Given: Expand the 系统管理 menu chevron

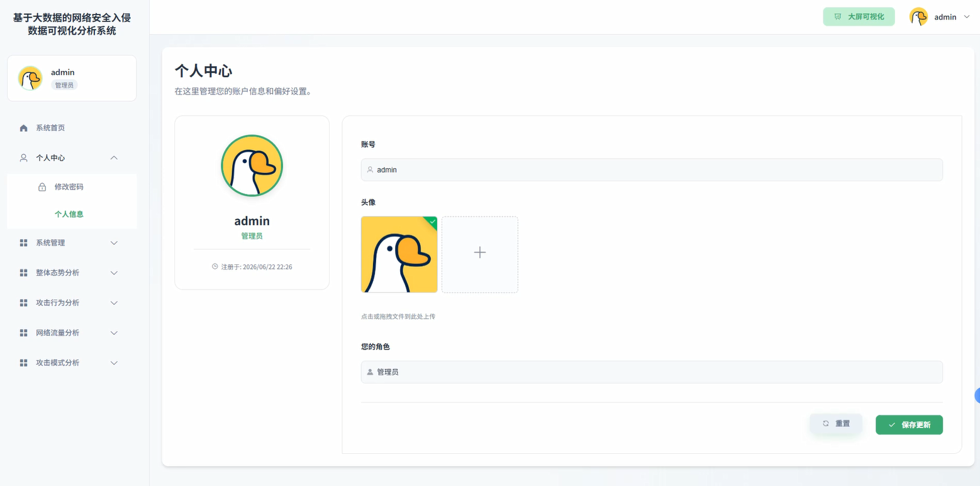Looking at the screenshot, I should point(114,243).
